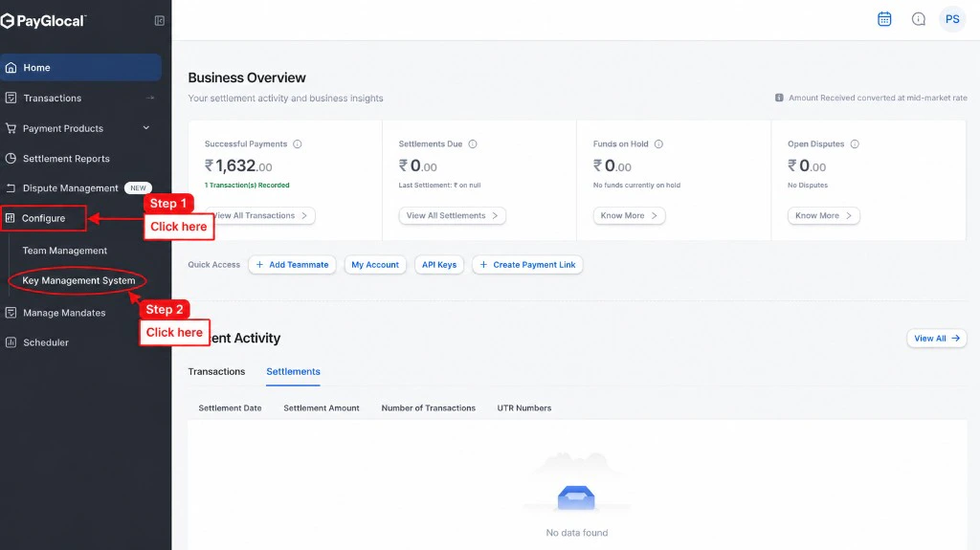Show info for Funds on Hold

658,143
